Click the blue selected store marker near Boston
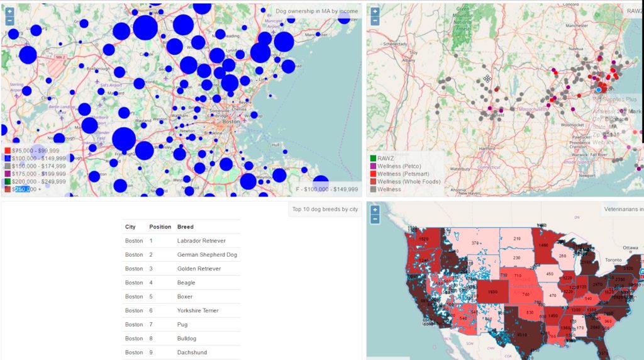The height and width of the screenshot is (360, 644). pyautogui.click(x=599, y=90)
